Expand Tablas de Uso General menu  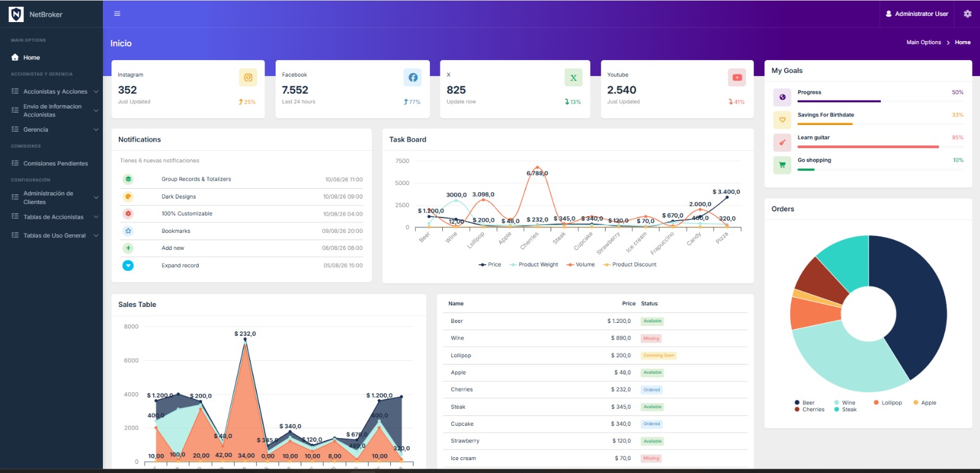55,235
